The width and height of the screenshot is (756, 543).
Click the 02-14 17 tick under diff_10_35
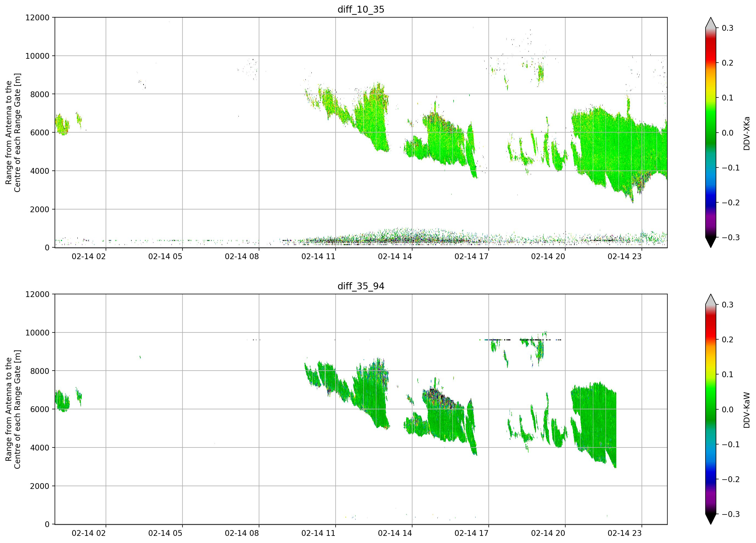[471, 256]
